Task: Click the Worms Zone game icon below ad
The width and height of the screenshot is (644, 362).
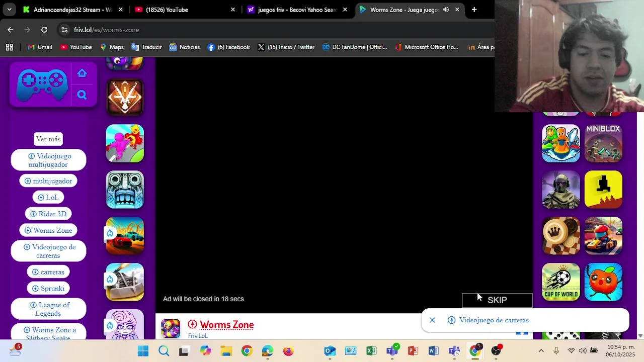Action: (171, 328)
